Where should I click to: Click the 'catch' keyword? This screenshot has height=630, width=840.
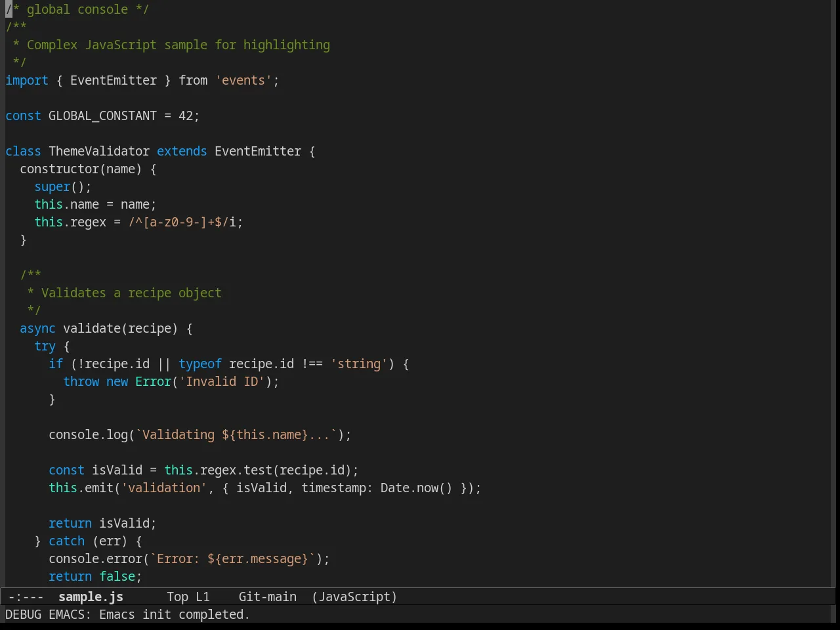[x=66, y=541]
